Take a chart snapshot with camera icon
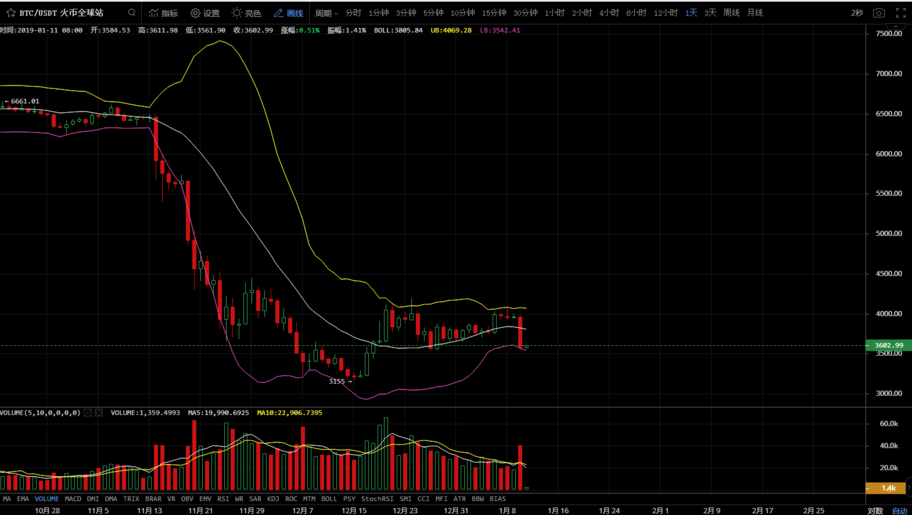Viewport: 912px width, 515px height. point(879,13)
